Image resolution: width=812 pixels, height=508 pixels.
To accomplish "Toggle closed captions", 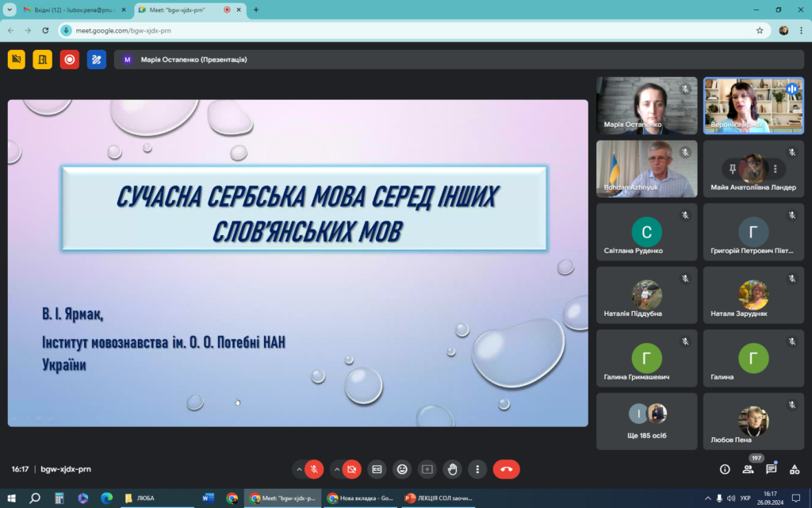I will pos(377,469).
